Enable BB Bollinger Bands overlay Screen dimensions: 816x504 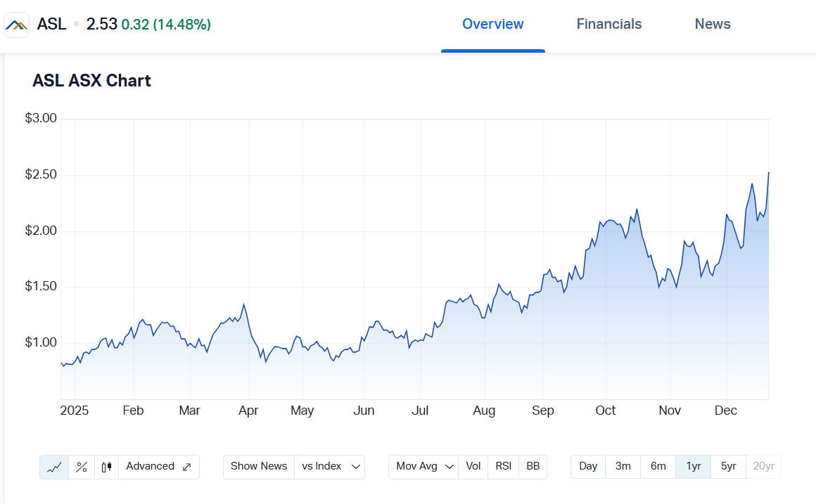click(533, 467)
